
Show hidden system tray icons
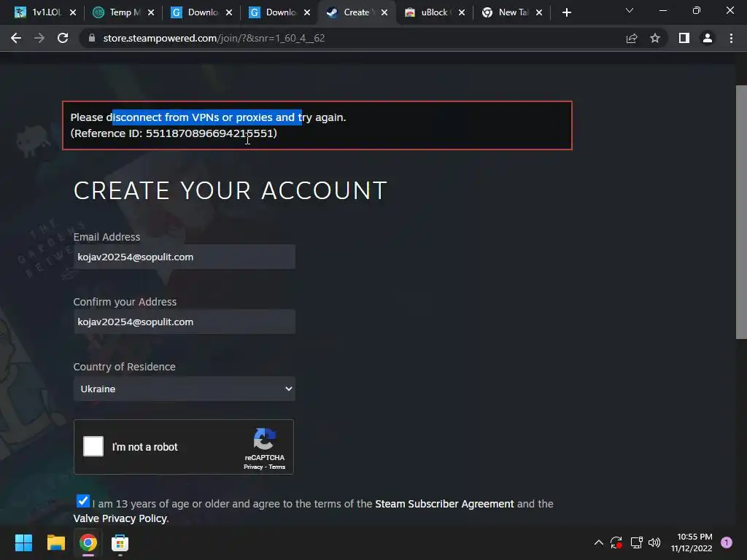599,542
